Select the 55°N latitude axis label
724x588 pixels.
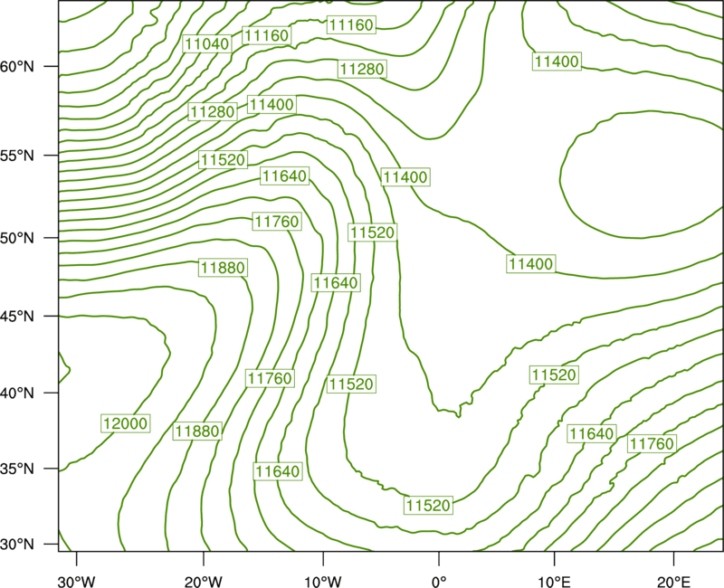17,156
